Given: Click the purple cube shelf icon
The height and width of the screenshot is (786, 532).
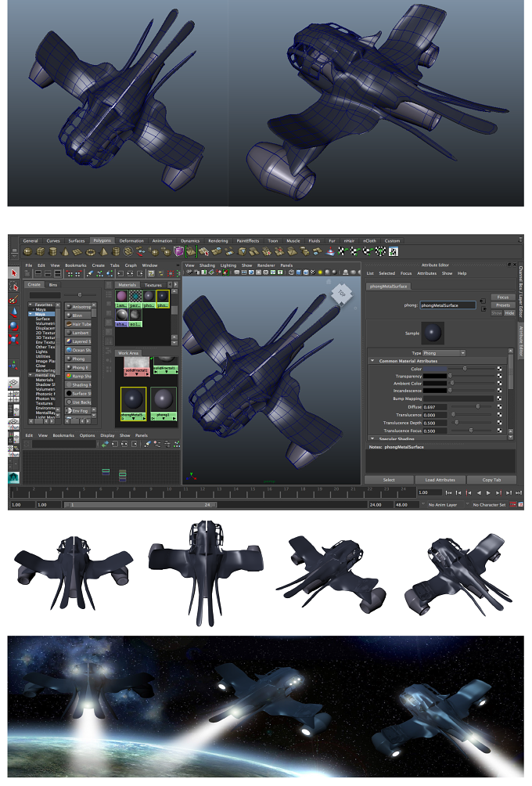Looking at the screenshot, I should coord(179,251).
